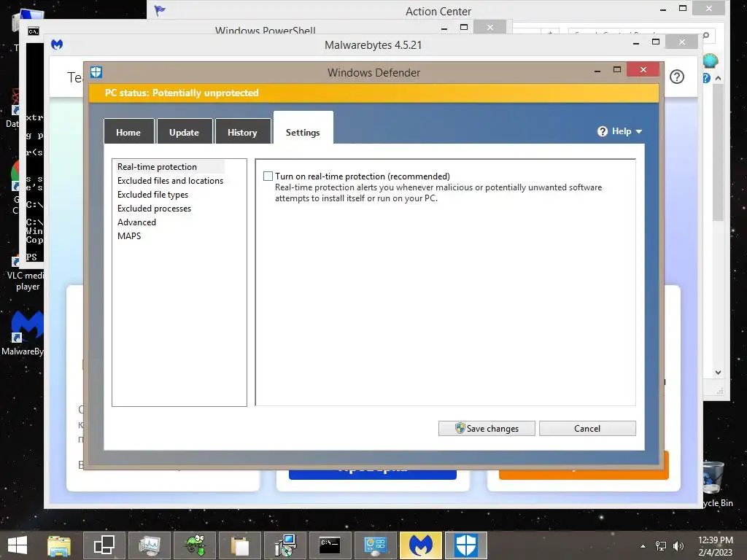747x560 pixels.
Task: Open Excluded files and locations settings
Action: (170, 181)
